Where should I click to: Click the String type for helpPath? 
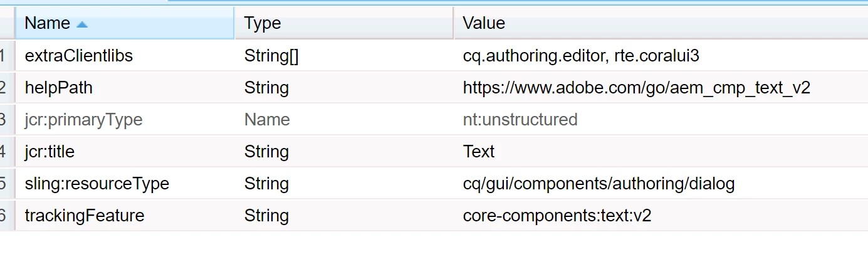point(266,88)
